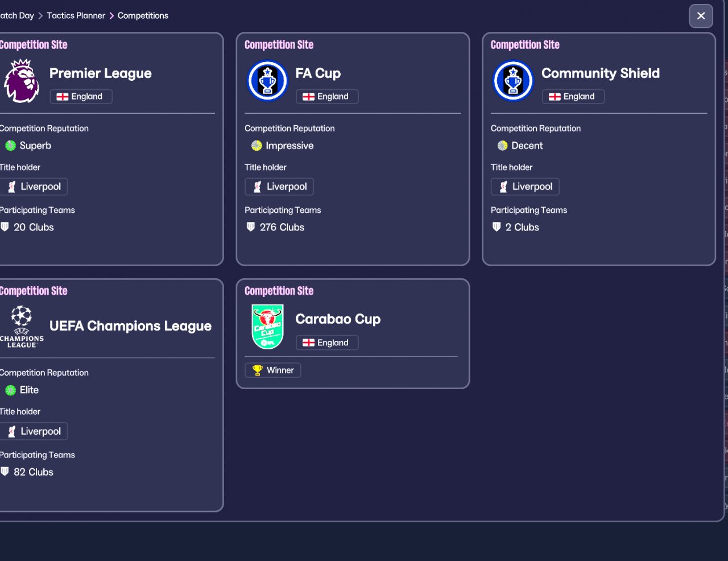728x561 pixels.
Task: Click the Premier League lion logo
Action: (22, 81)
